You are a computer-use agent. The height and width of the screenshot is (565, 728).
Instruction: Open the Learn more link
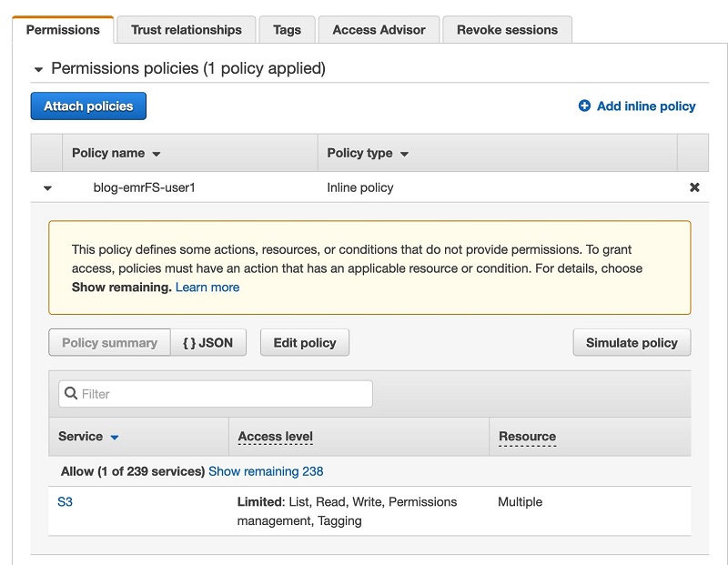click(207, 288)
